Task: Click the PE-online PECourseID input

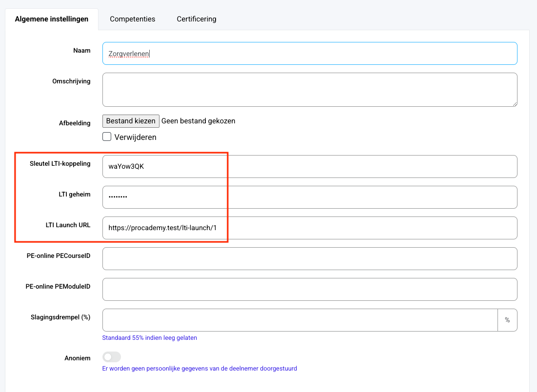Action: tap(309, 258)
